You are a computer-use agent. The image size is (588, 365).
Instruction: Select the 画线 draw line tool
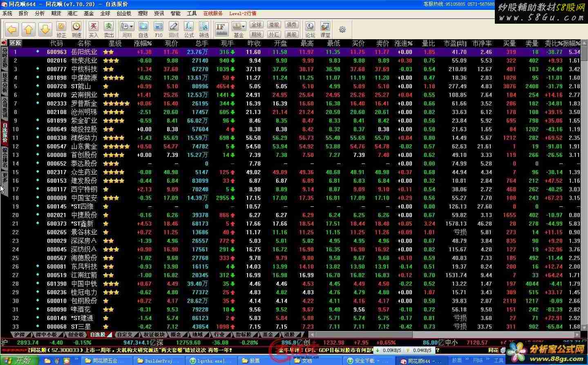(174, 30)
